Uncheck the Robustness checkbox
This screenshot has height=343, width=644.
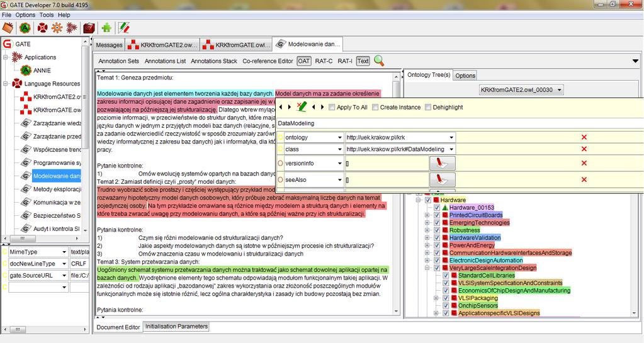[437, 230]
